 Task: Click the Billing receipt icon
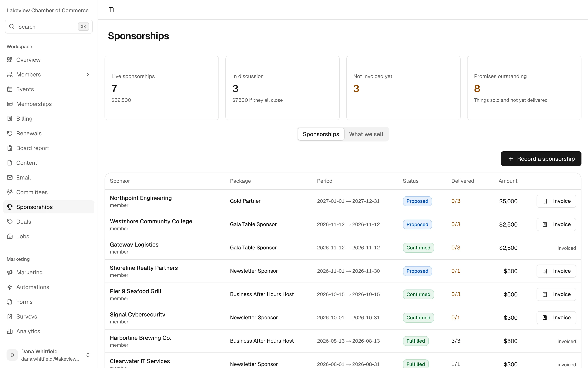(10, 119)
